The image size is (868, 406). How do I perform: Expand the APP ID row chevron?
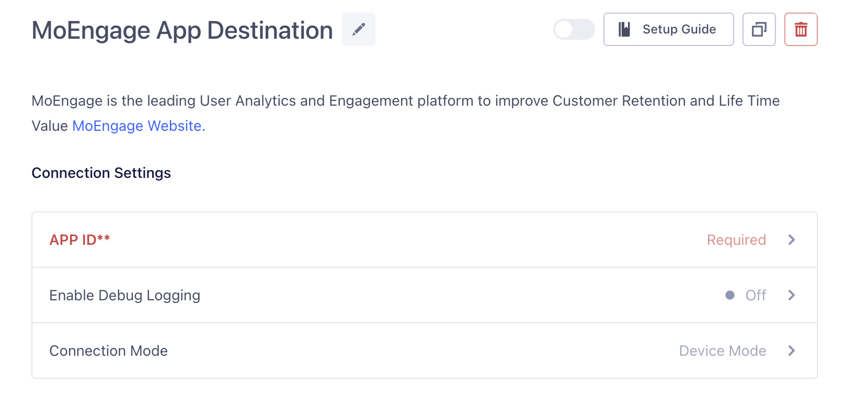[791, 240]
